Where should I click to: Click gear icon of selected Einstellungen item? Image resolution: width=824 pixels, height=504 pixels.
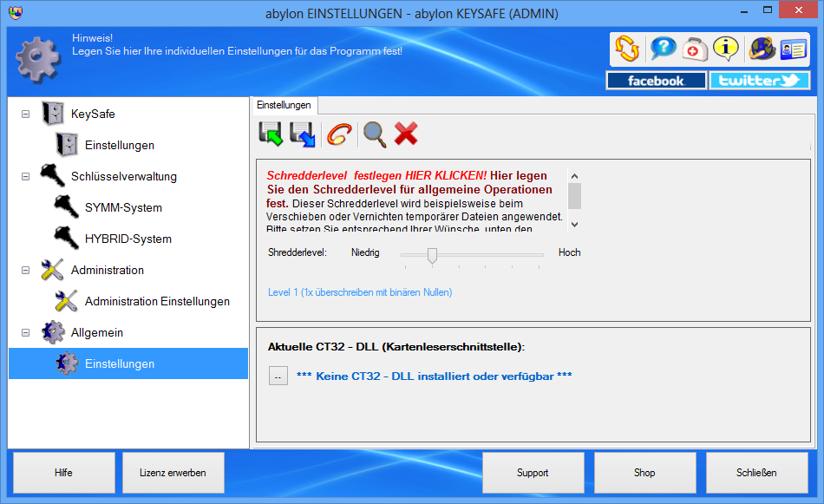68,363
